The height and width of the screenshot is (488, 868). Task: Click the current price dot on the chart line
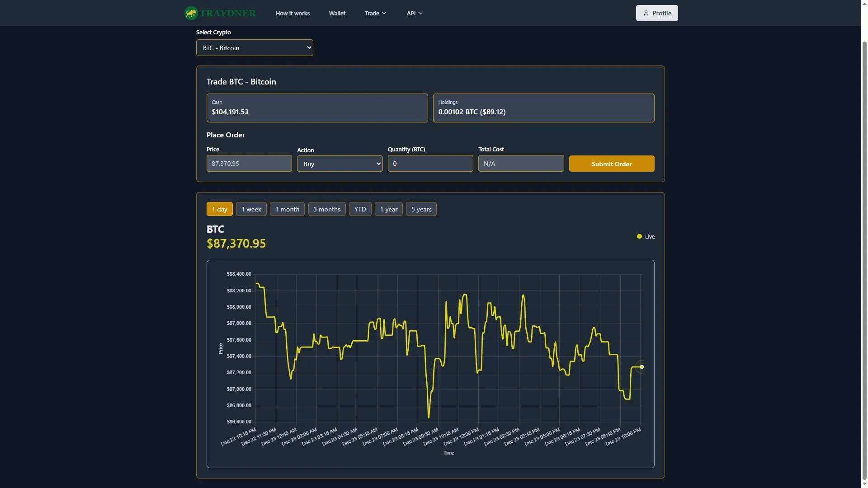tap(642, 367)
